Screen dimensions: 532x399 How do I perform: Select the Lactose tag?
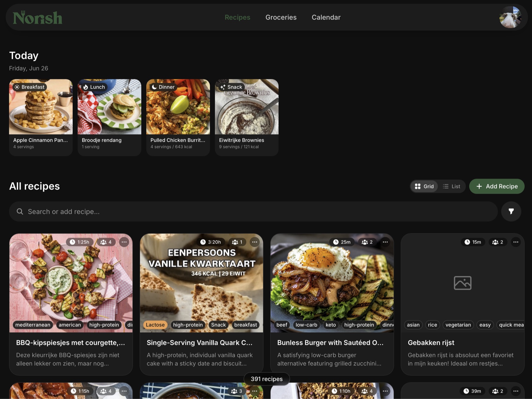pyautogui.click(x=155, y=325)
